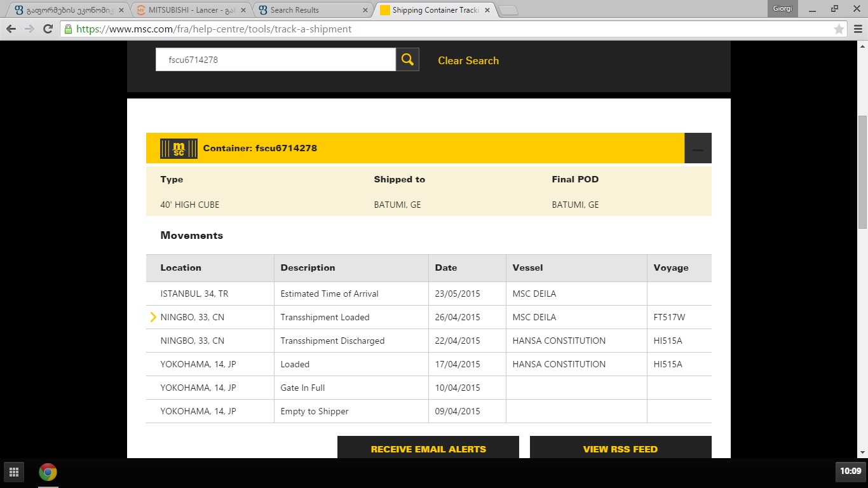Click the Transshipment Discharged description
Screen dimensions: 868x488
332,341
